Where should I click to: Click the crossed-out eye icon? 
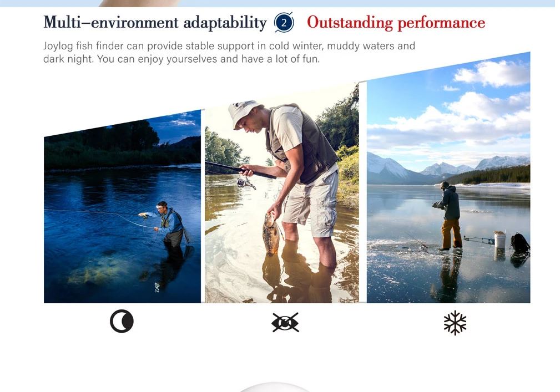(285, 323)
